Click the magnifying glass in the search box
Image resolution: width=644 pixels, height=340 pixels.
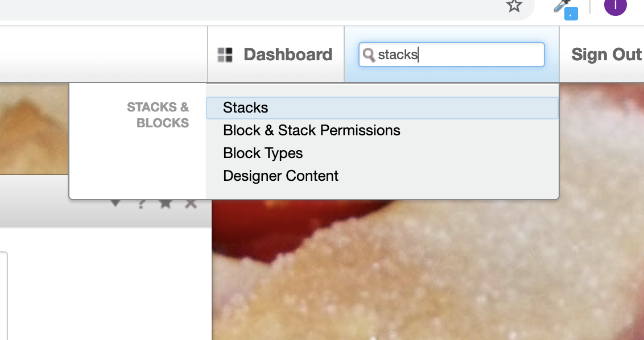coord(369,55)
